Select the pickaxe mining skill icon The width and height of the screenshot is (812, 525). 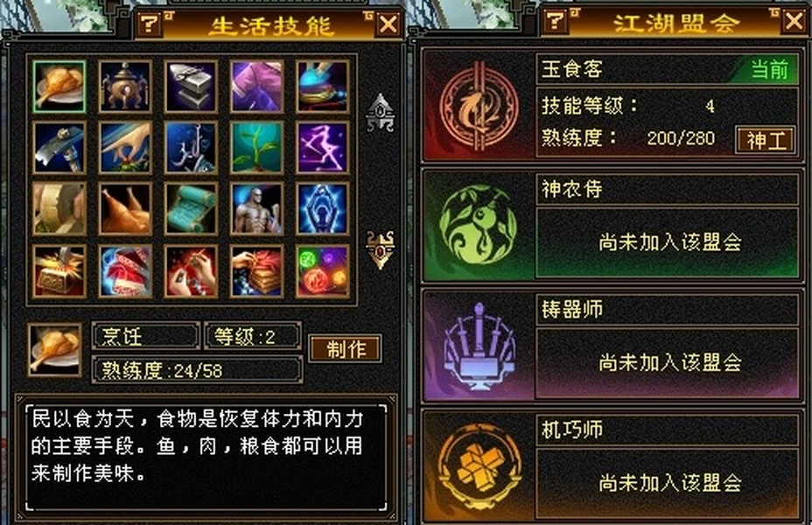click(59, 148)
